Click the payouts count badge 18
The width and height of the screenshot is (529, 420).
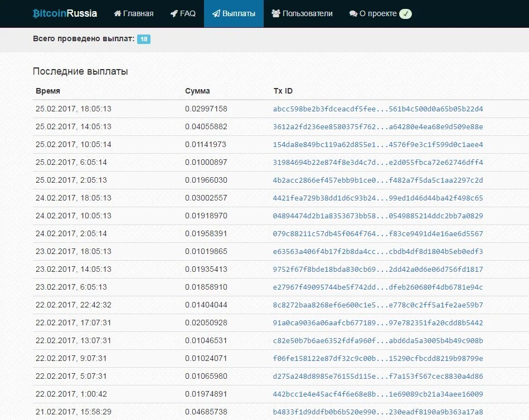(144, 39)
